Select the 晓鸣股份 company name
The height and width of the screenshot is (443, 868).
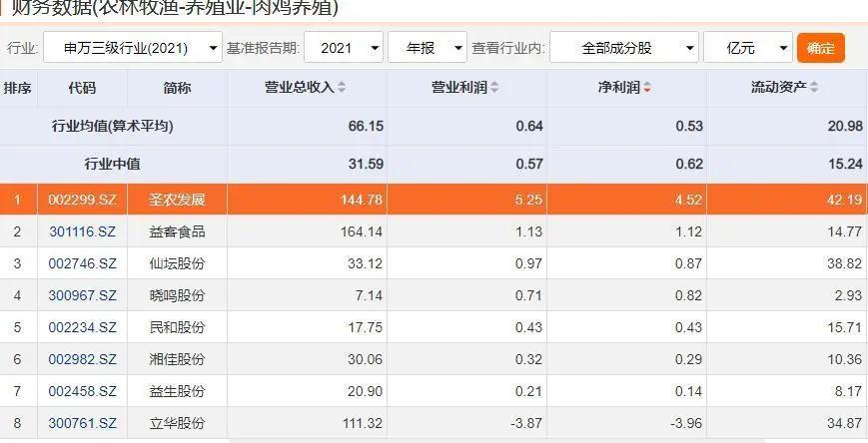177,296
